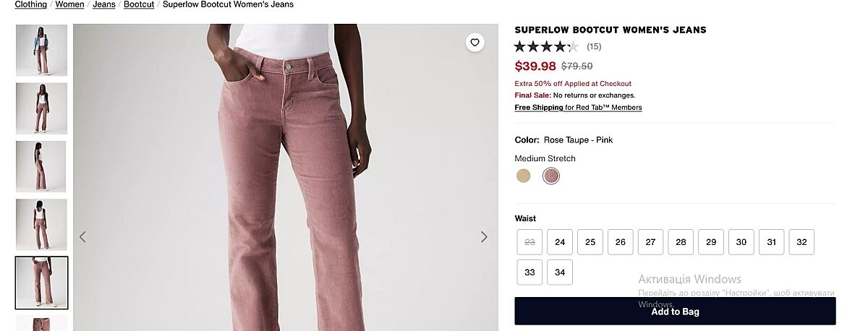Select the tan color swatch

(x=524, y=176)
